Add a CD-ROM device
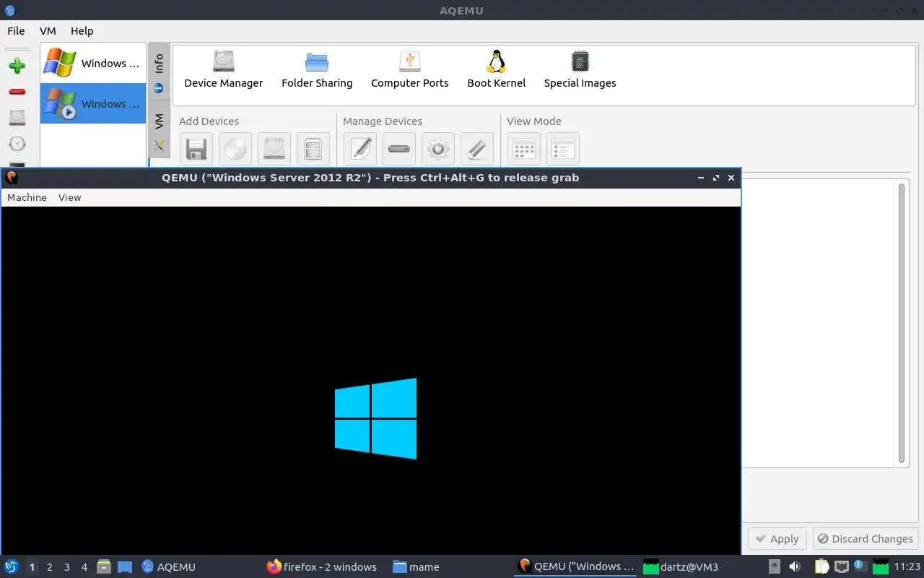This screenshot has width=924, height=578. point(235,150)
